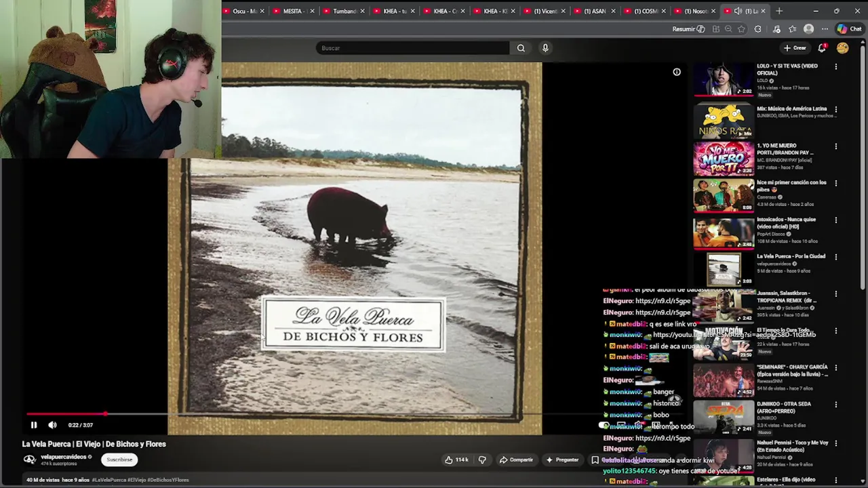Open options for La Vela Puerca - Por la Ciudad
The height and width of the screenshot is (488, 868).
835,257
